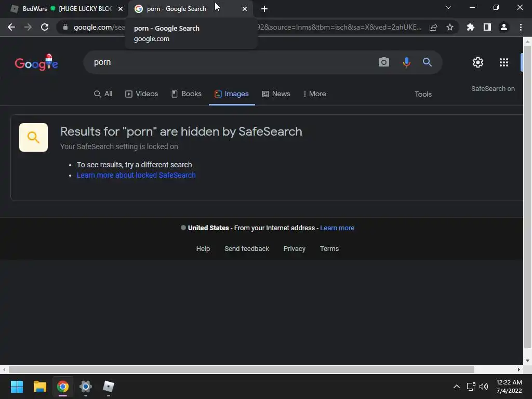
Task: Open Roblox from the taskbar
Action: 108,387
